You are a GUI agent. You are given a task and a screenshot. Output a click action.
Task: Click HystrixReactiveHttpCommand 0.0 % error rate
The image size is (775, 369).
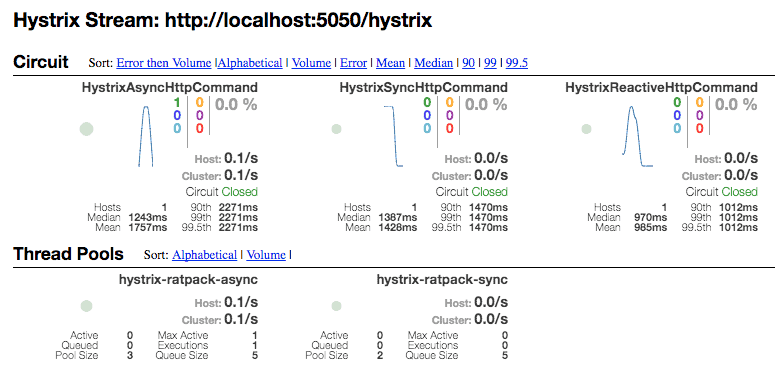[736, 104]
